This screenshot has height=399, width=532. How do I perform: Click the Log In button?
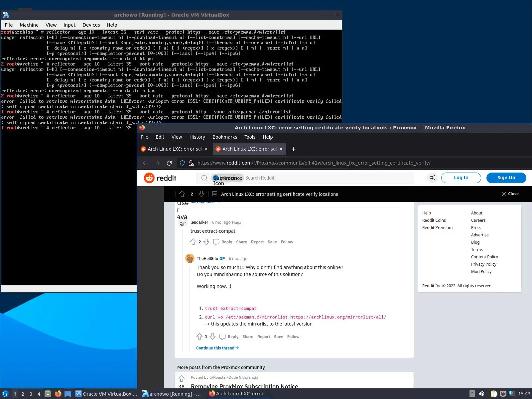[x=461, y=178]
